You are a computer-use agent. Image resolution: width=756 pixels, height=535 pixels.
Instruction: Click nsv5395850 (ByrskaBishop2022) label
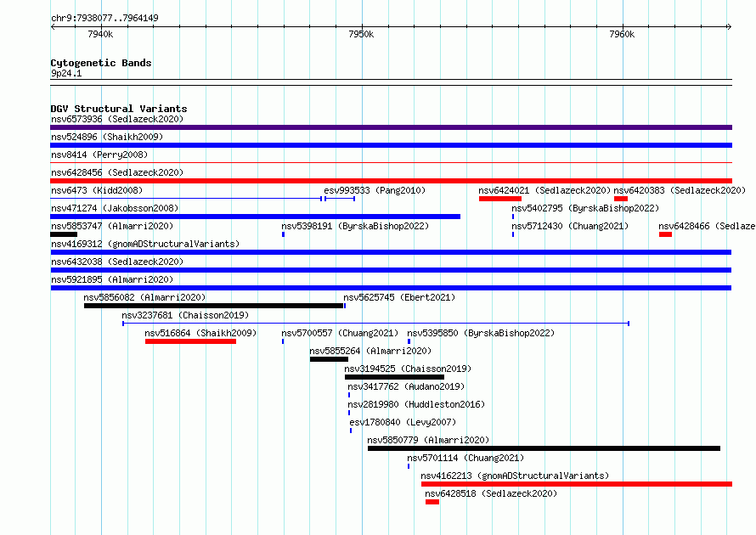point(481,333)
